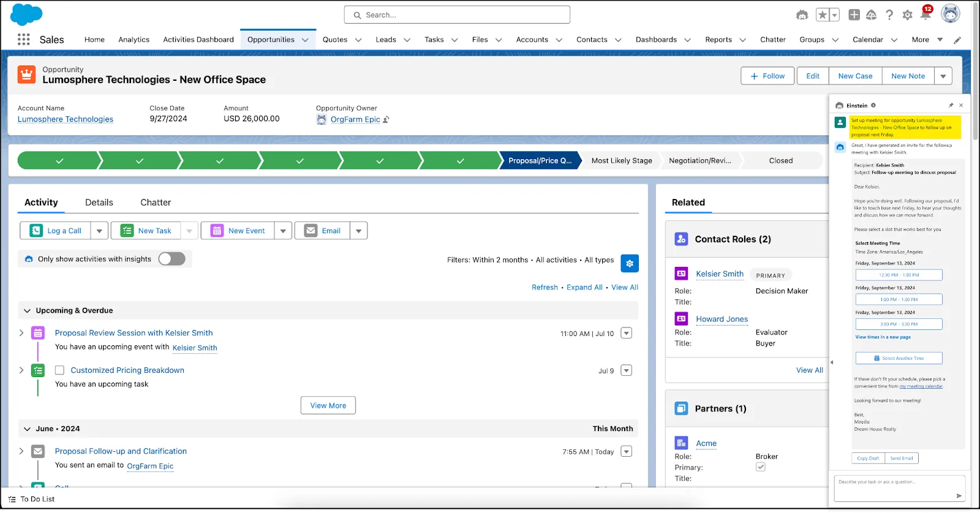Pin the Einstein panel
This screenshot has height=513, width=980.
(951, 105)
